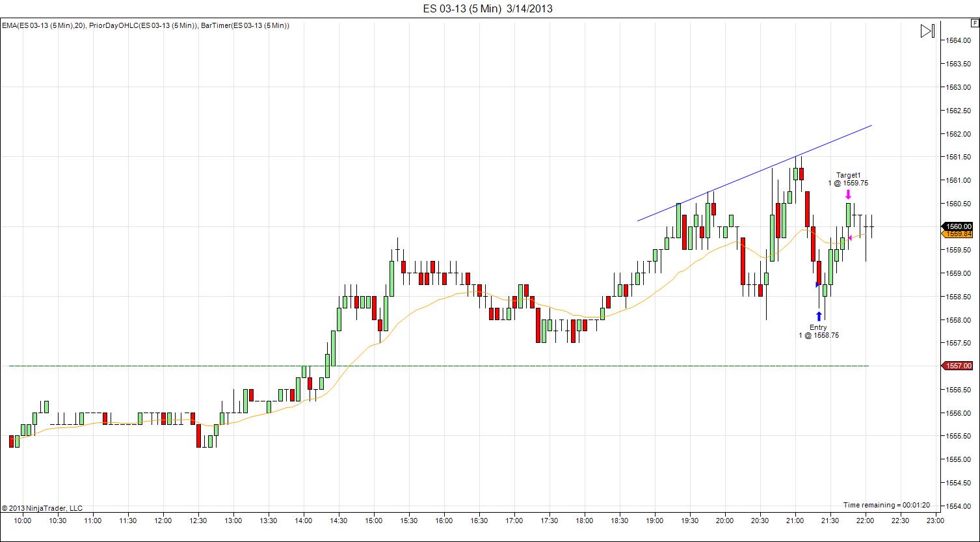Click the 1555.00 price axis label

[x=959, y=459]
